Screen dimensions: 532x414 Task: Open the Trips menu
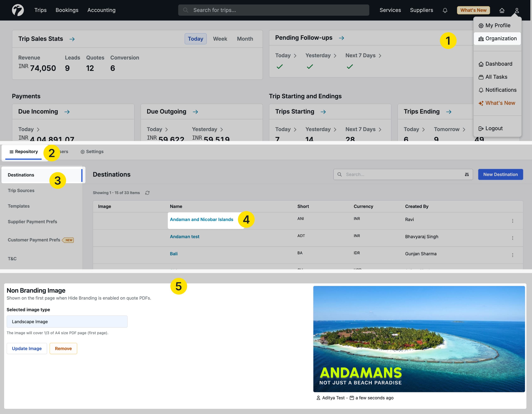click(41, 10)
